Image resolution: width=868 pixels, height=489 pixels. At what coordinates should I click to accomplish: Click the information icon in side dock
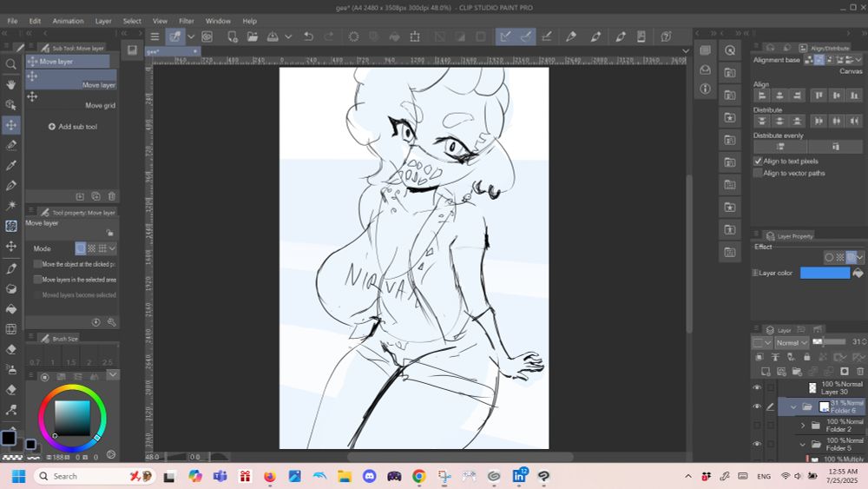pos(705,89)
